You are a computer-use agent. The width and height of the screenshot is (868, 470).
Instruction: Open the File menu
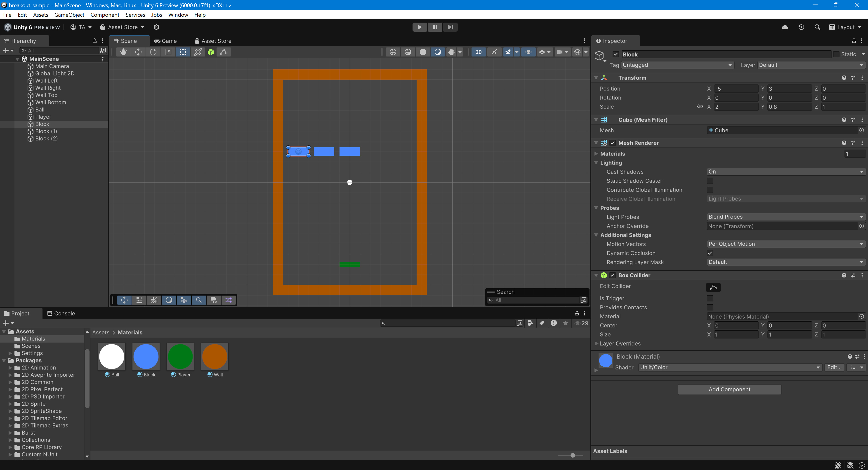click(7, 15)
